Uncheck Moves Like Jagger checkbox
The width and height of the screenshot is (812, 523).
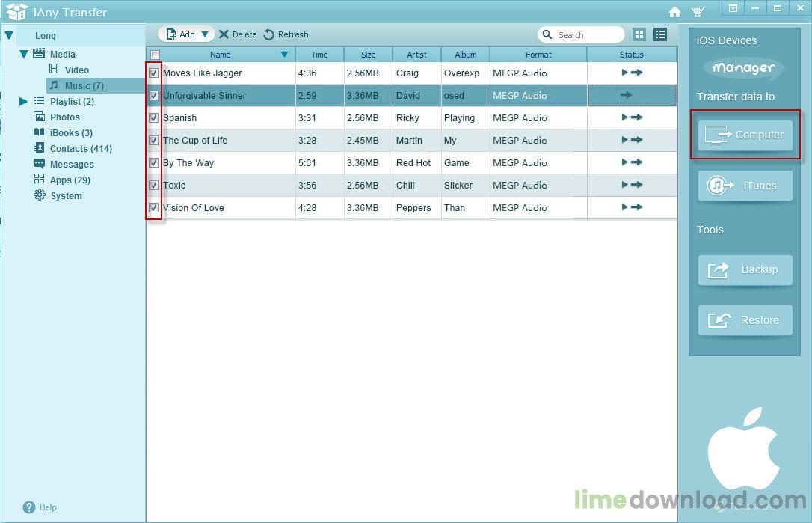pos(154,73)
